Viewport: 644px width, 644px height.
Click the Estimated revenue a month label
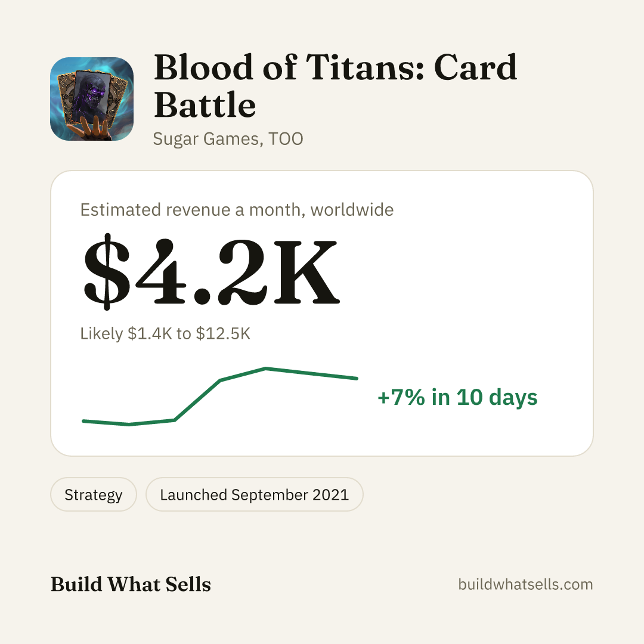point(237,210)
